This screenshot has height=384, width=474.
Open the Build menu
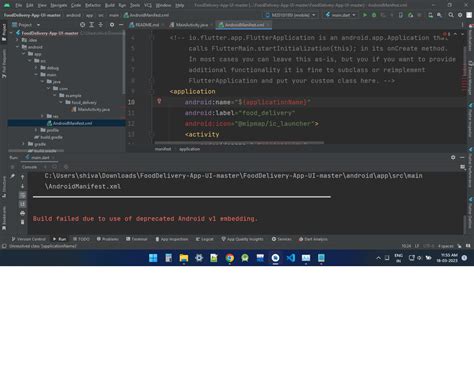(110, 5)
